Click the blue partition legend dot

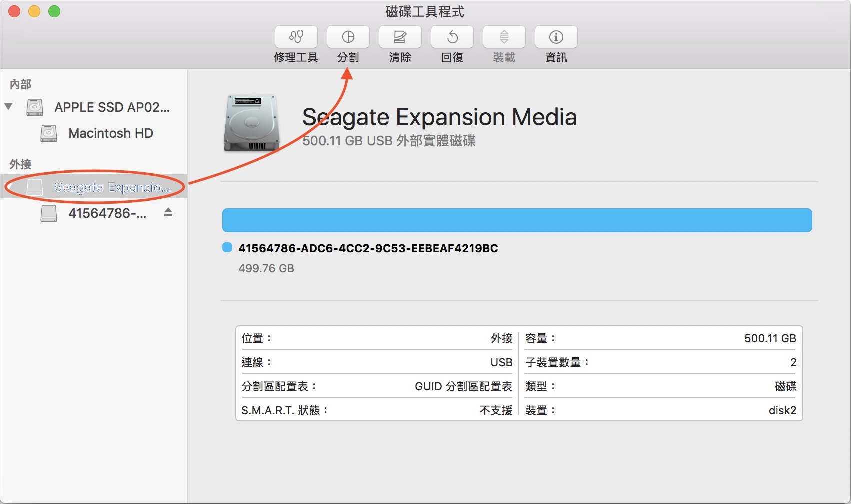[x=227, y=248]
